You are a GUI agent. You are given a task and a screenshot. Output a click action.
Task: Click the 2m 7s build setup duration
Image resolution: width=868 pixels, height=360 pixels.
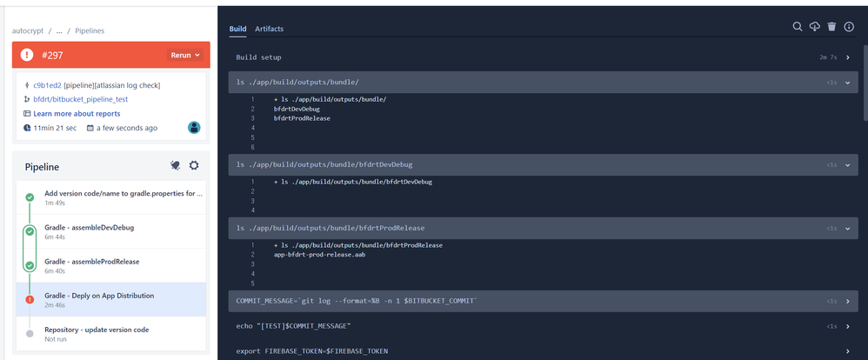coord(828,57)
